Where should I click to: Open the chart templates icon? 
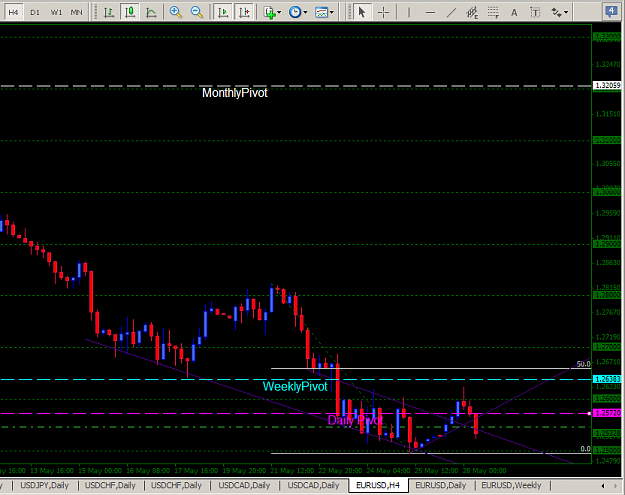point(321,12)
